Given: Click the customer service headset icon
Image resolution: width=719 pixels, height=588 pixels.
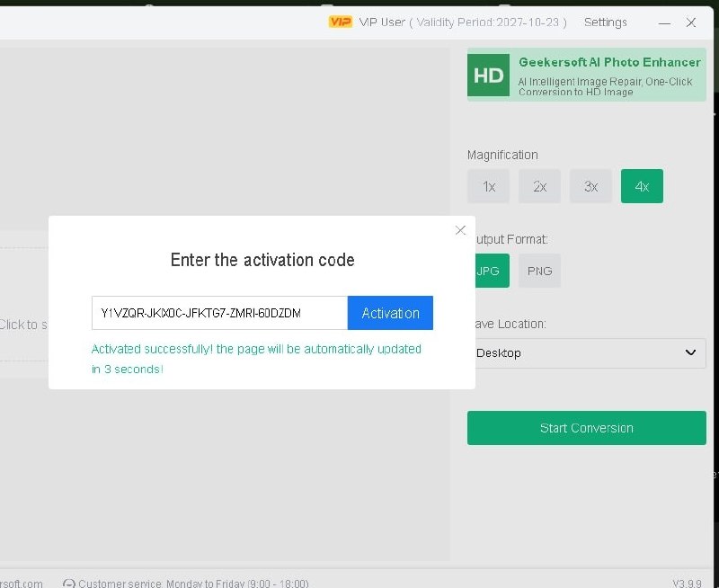Looking at the screenshot, I should pyautogui.click(x=69, y=584).
